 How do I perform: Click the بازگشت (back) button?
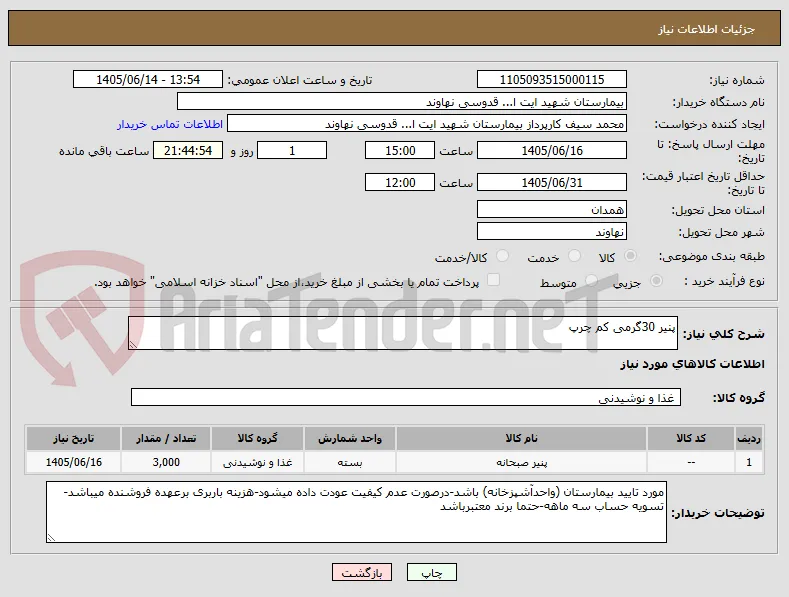362,572
